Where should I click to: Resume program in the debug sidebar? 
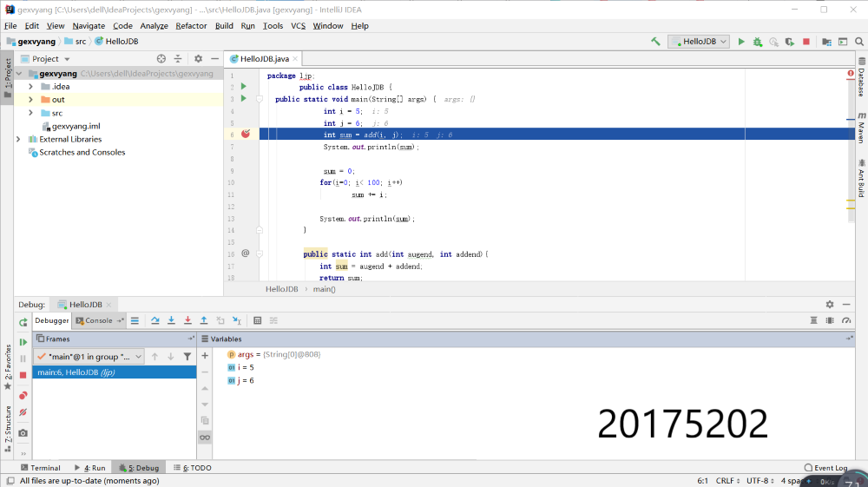point(23,342)
